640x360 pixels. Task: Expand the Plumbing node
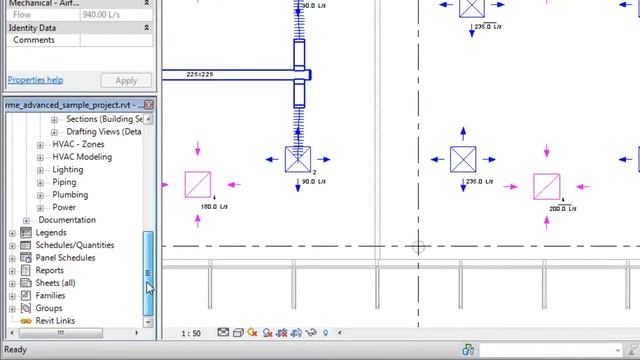pyautogui.click(x=40, y=196)
